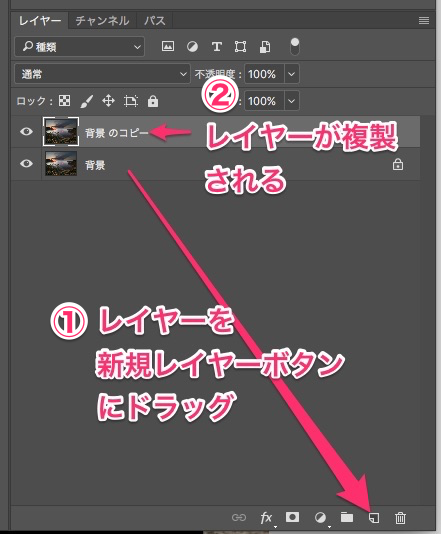Screen dimensions: 441x534
Task: Filter layers by smart object
Action: pyautogui.click(x=265, y=47)
